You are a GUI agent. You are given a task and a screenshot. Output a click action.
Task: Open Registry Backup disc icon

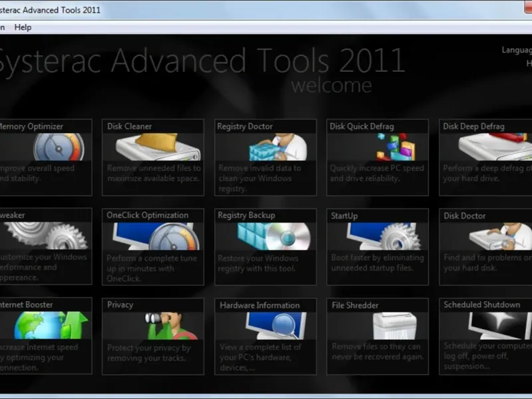274,236
